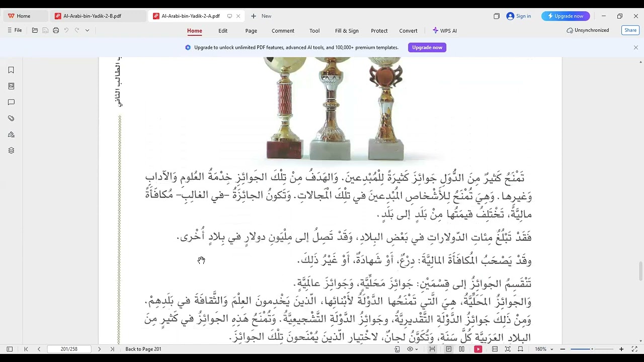
Task: Click the Share button
Action: click(x=630, y=30)
